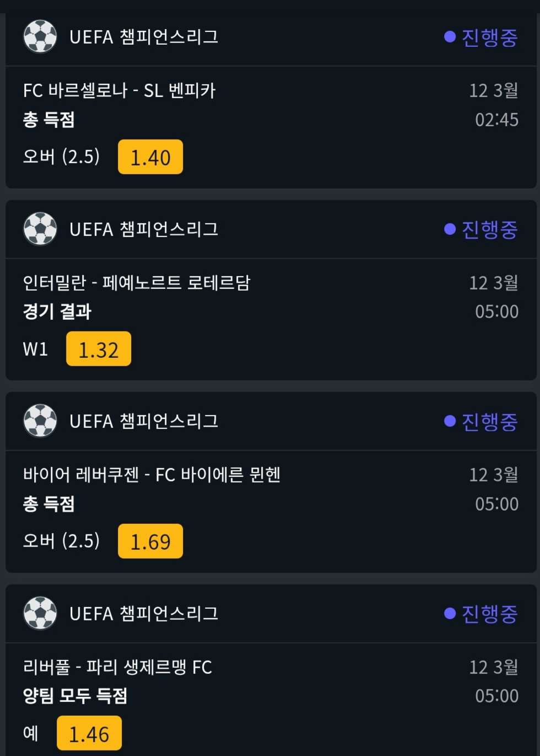The image size is (540, 756).
Task: Open the FC 바르셀로나 - SL 벤피카 match
Action: 119,90
